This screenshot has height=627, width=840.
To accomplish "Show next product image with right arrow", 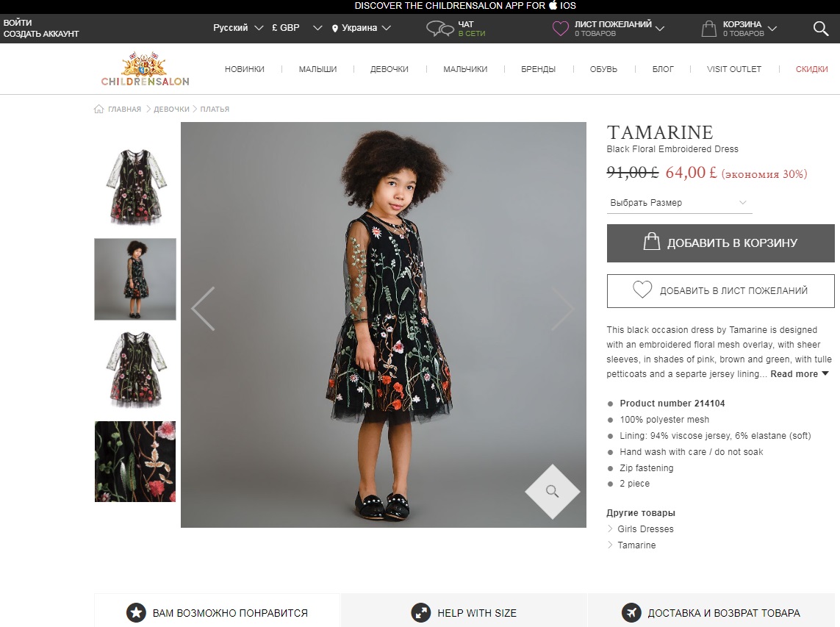I will coord(562,309).
